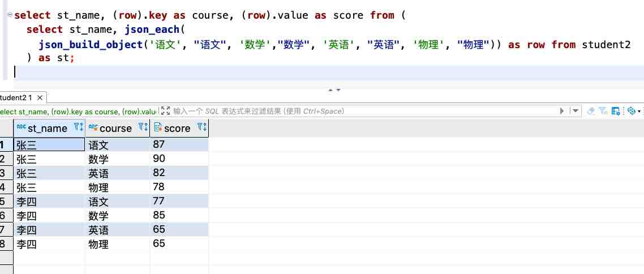The height and width of the screenshot is (274, 644).
Task: Select the student2 1 results tab
Action: click(16, 98)
